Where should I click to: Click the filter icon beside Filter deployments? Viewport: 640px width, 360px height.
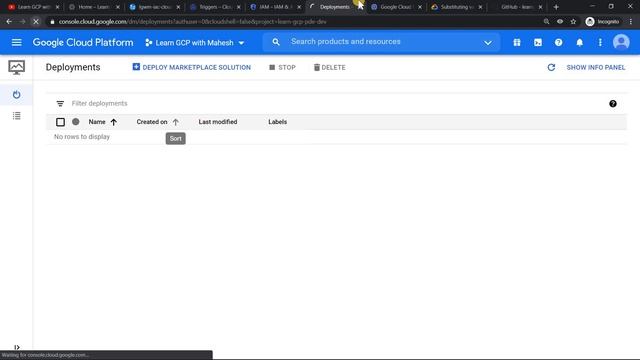(x=60, y=104)
